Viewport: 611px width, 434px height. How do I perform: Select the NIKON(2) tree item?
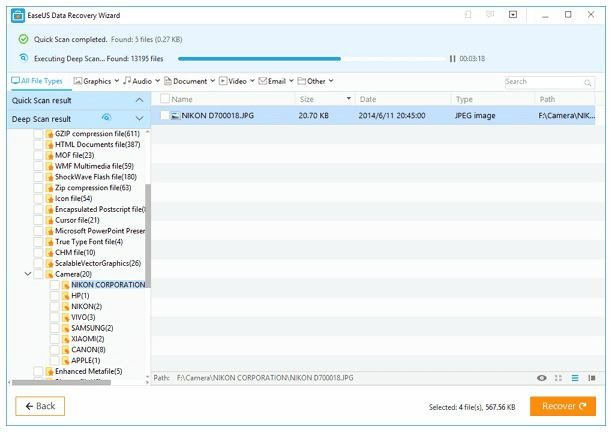coord(87,307)
